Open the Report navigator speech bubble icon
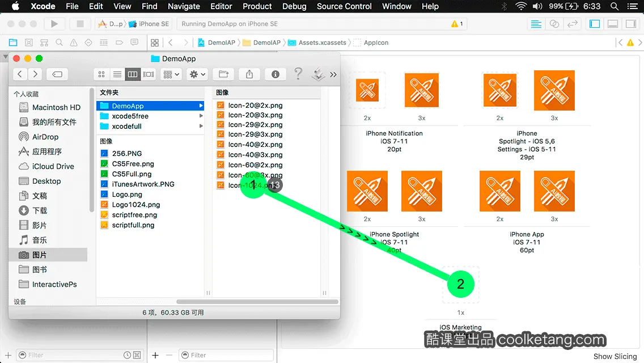The image size is (644, 363). [134, 43]
